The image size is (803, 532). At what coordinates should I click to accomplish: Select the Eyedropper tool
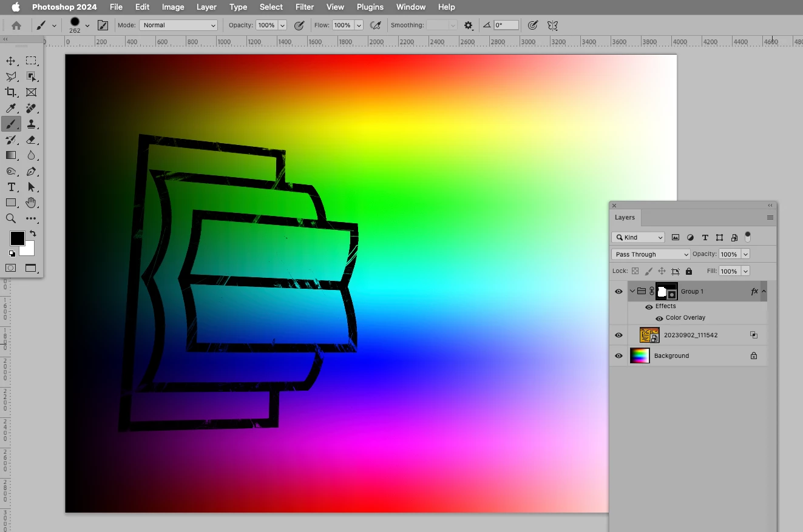[11, 108]
